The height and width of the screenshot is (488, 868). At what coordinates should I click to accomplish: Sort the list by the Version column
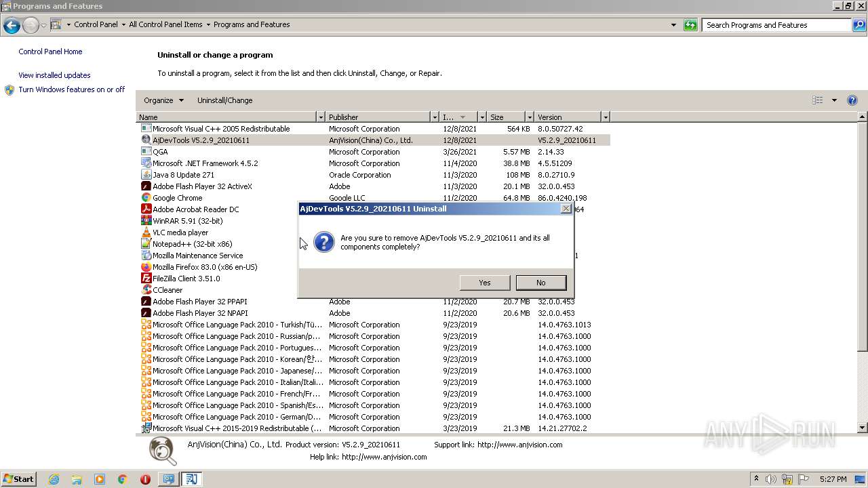click(568, 117)
